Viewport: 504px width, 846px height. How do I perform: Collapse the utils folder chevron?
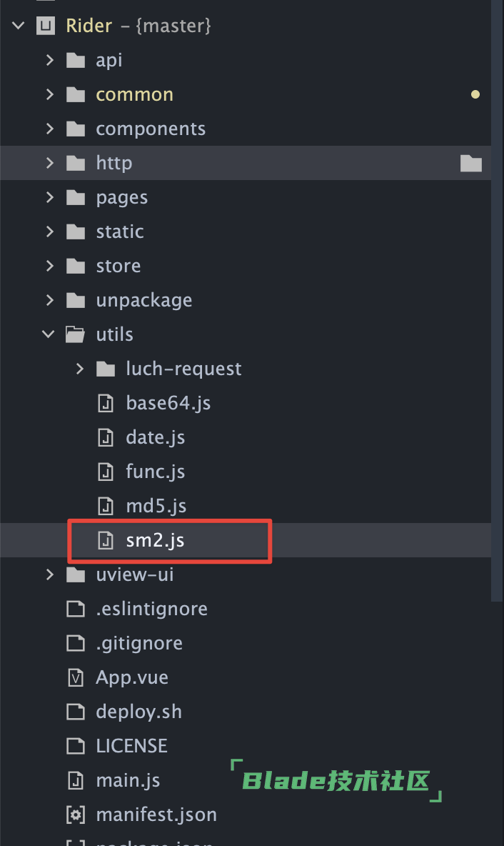coord(49,334)
